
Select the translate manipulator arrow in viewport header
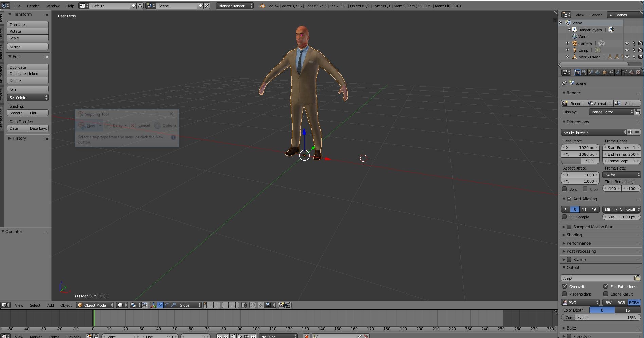(160, 305)
